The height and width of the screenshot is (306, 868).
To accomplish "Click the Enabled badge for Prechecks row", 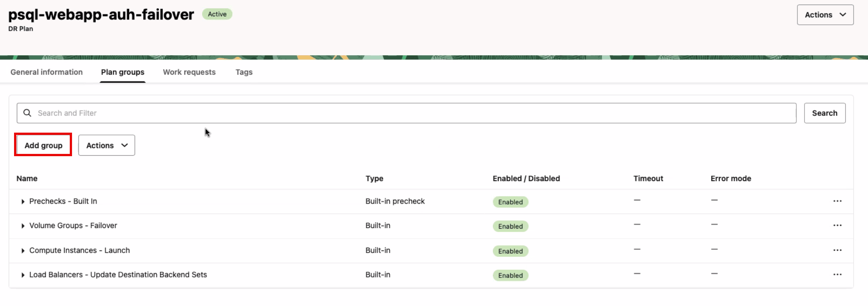I will 510,202.
